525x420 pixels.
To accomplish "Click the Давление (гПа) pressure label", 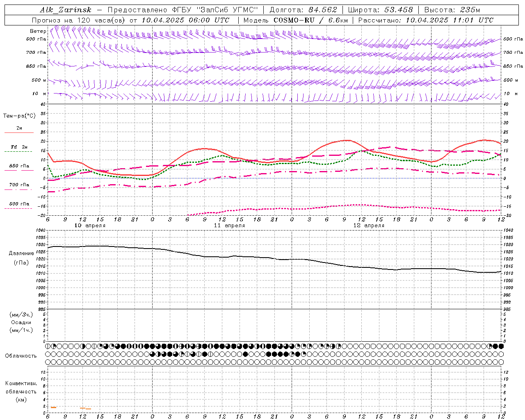I will (21, 258).
